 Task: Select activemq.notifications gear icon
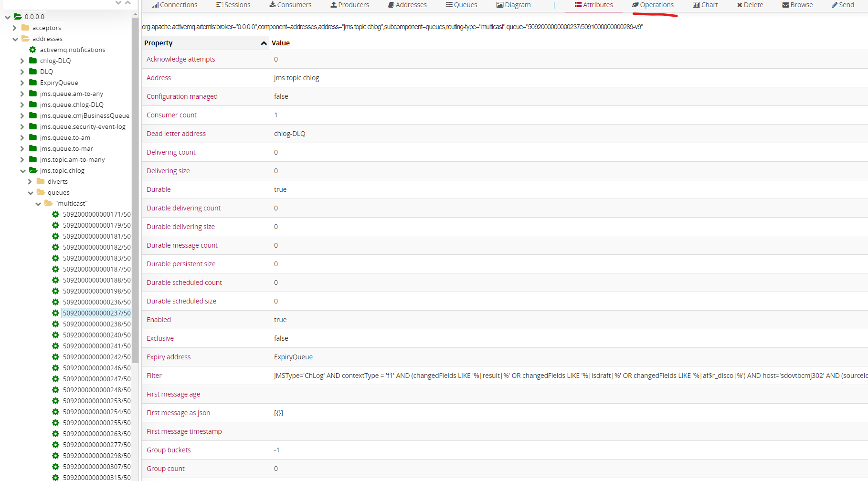click(32, 50)
